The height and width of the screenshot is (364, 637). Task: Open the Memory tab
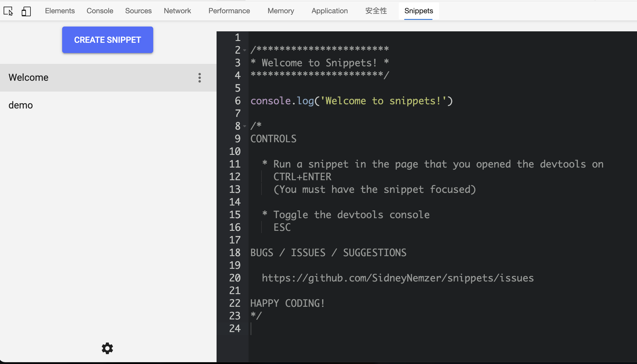tap(280, 11)
